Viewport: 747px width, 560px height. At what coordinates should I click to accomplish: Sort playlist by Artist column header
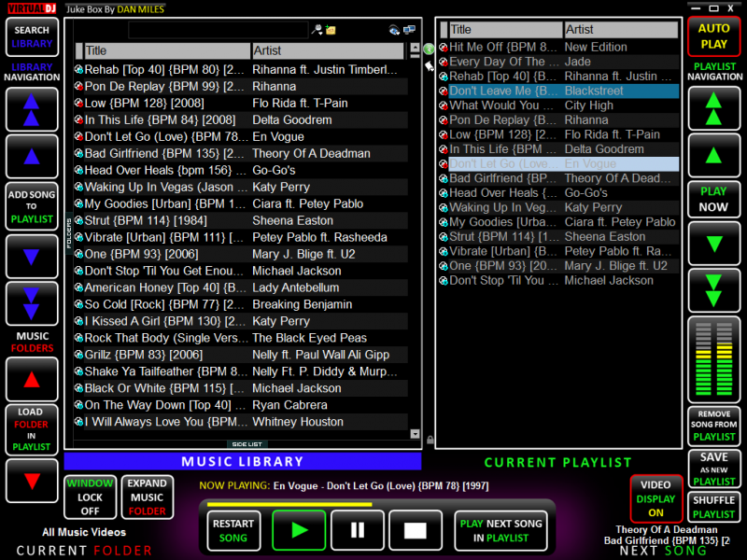click(x=621, y=30)
